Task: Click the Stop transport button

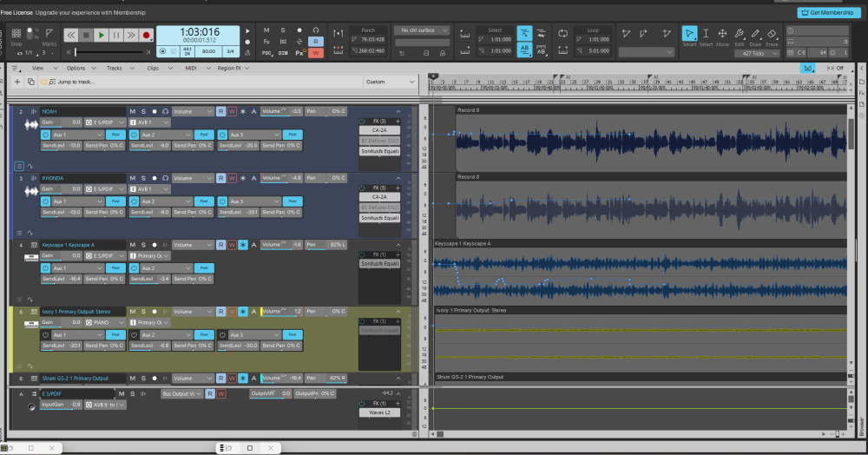Action: pyautogui.click(x=86, y=36)
